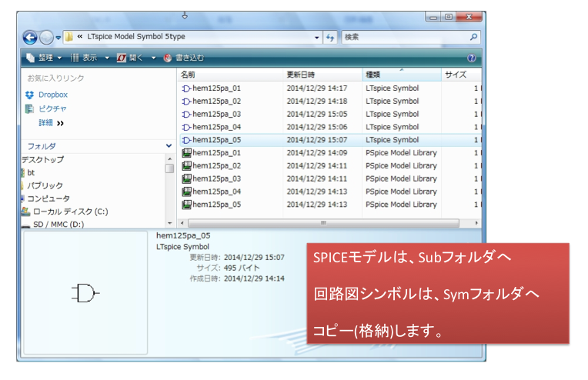Viewport: 588px width, 380px height.
Task: Select SD / MMC (D:) drive
Action: 58,224
